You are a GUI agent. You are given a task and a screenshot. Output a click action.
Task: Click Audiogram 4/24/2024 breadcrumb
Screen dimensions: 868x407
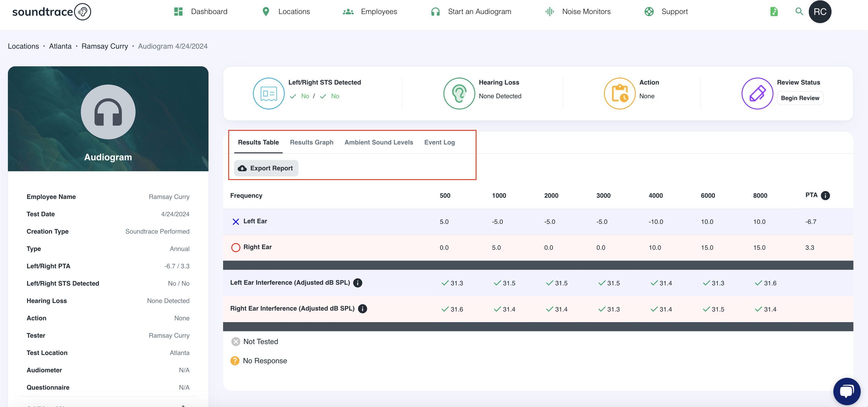coord(173,46)
